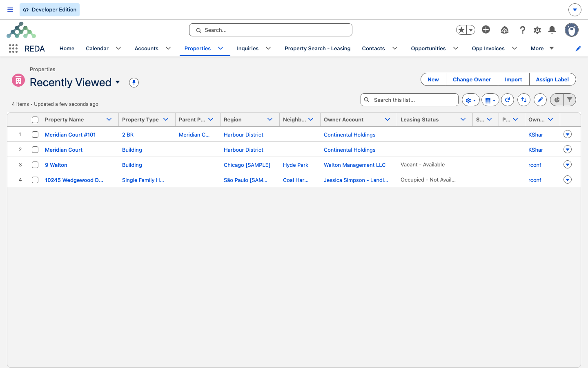Open Leasing Status column menu chevron

coord(463,119)
